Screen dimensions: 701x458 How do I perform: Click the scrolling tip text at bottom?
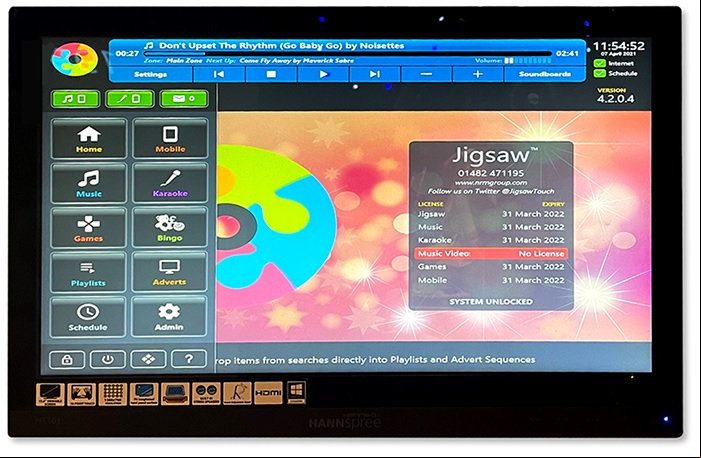tap(376, 360)
